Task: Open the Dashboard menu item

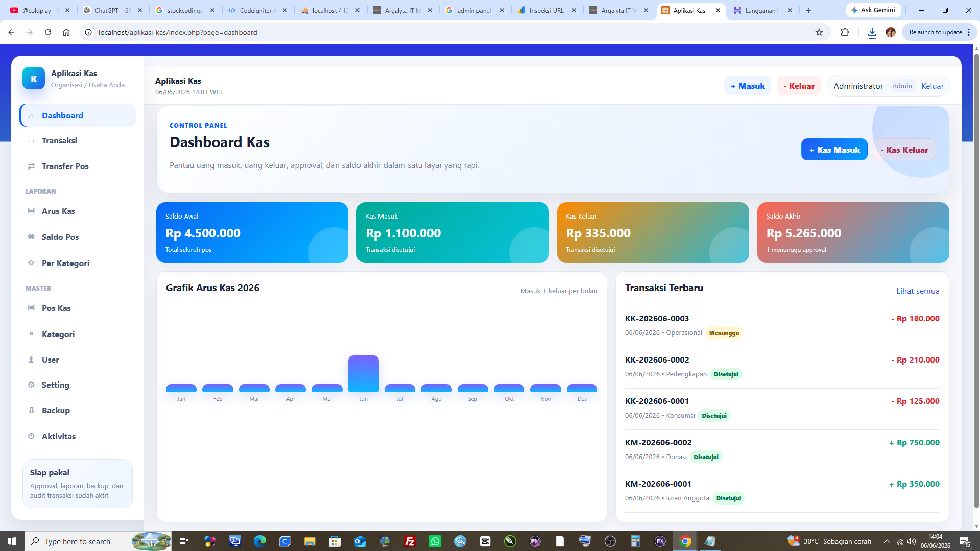Action: click(78, 115)
